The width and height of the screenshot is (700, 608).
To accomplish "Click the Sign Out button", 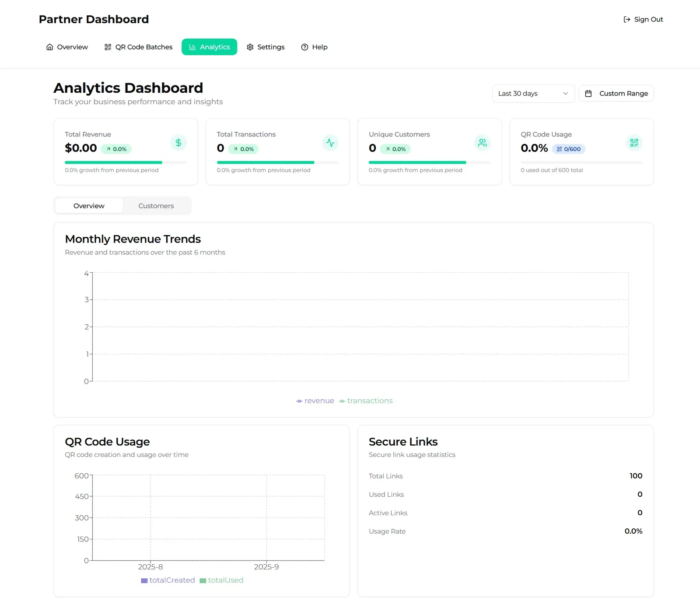I will tap(643, 19).
